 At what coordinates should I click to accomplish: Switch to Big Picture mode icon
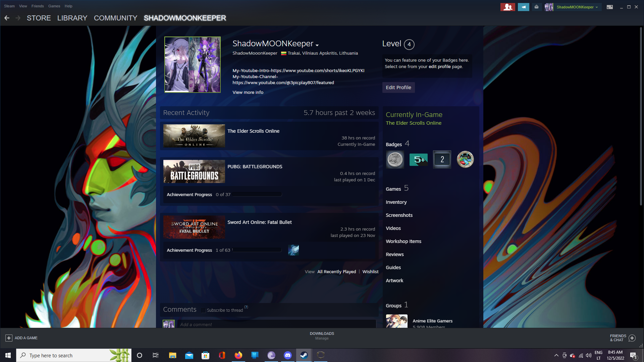point(610,7)
